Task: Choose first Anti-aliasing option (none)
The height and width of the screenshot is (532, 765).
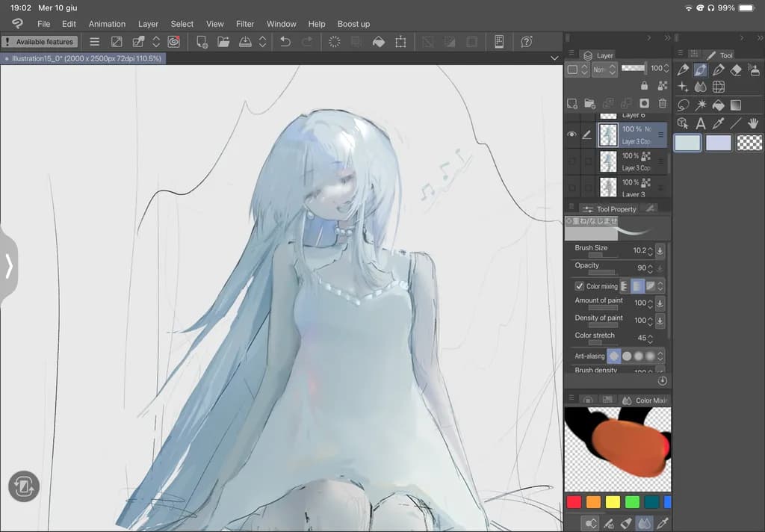Action: click(614, 356)
